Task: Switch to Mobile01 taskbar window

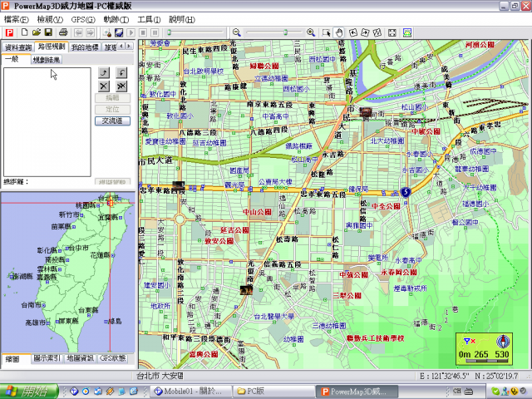Action: tap(190, 392)
